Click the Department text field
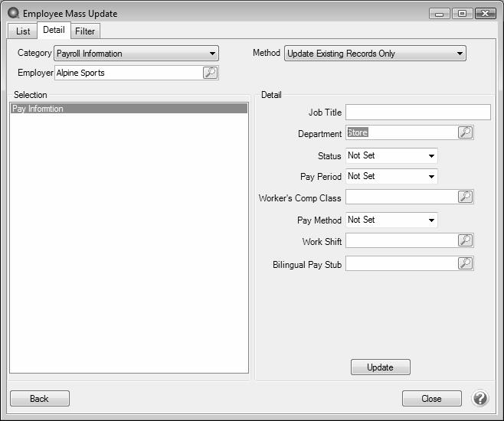Screen dimensions: 504x421 (x=401, y=132)
